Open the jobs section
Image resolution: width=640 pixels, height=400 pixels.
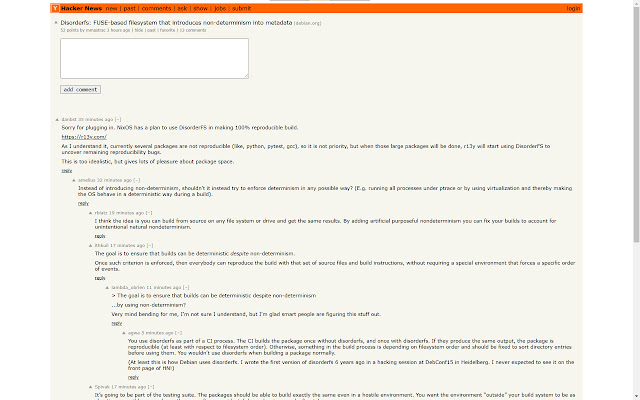tap(220, 8)
